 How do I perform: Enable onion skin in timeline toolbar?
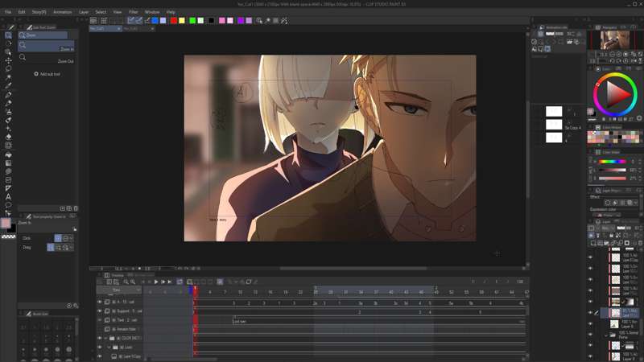click(x=220, y=282)
